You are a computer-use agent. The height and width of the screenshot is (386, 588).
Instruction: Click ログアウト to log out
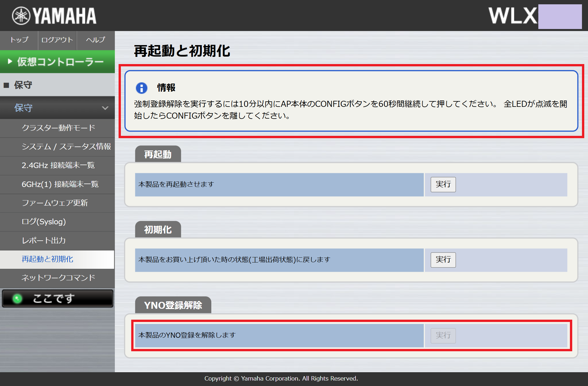click(57, 40)
